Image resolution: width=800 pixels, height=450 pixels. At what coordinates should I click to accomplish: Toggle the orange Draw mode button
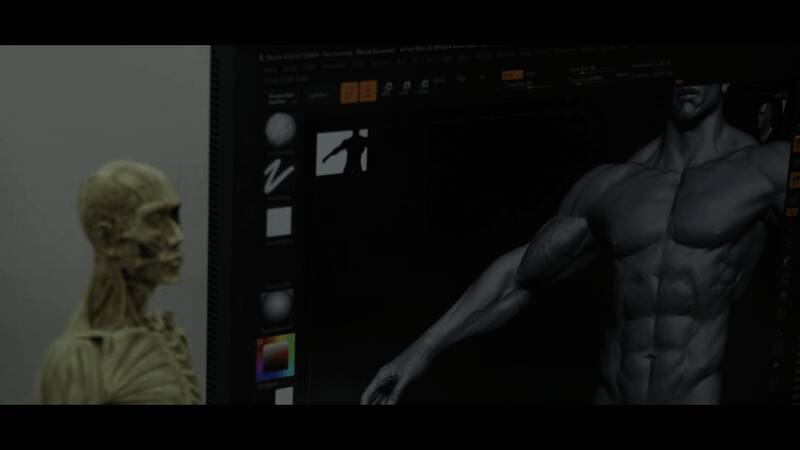(x=368, y=92)
